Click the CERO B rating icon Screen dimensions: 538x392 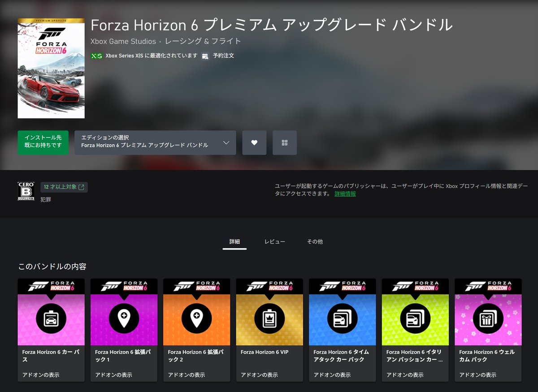tap(26, 191)
